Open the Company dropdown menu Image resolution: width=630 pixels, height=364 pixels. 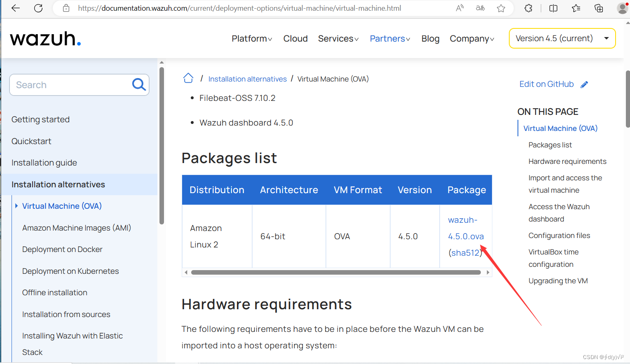pos(472,38)
